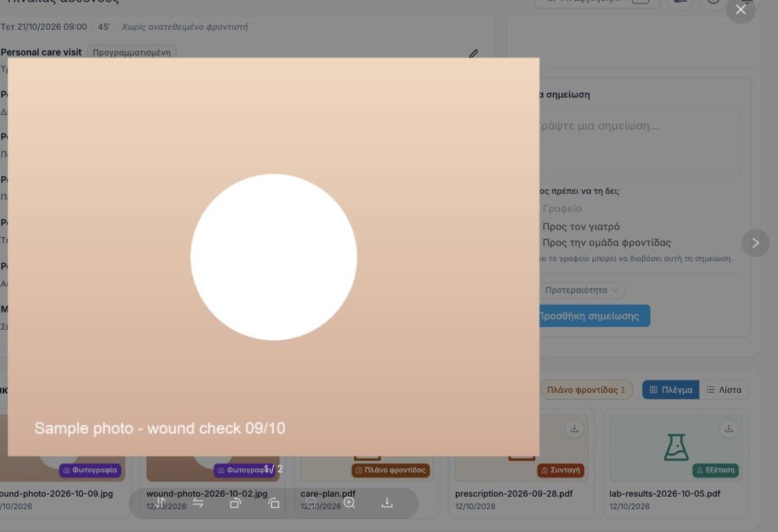Click the brown 'Πλάνο φροντίδας' tag on care-plan card
The width and height of the screenshot is (778, 532).
point(391,470)
